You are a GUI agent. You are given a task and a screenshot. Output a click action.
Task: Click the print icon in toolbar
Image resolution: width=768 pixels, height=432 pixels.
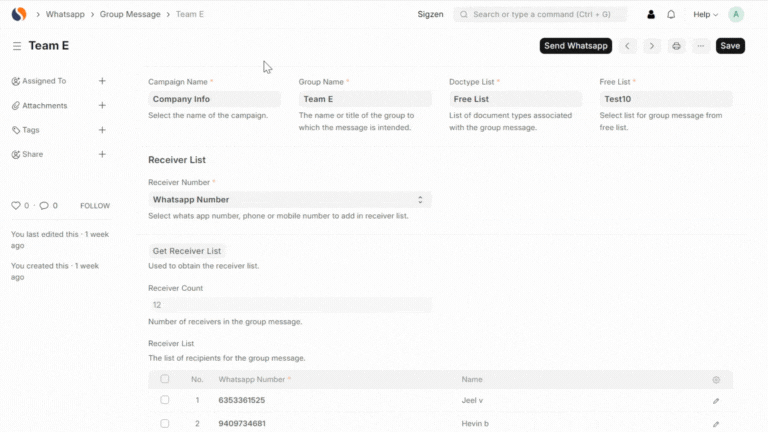(677, 46)
